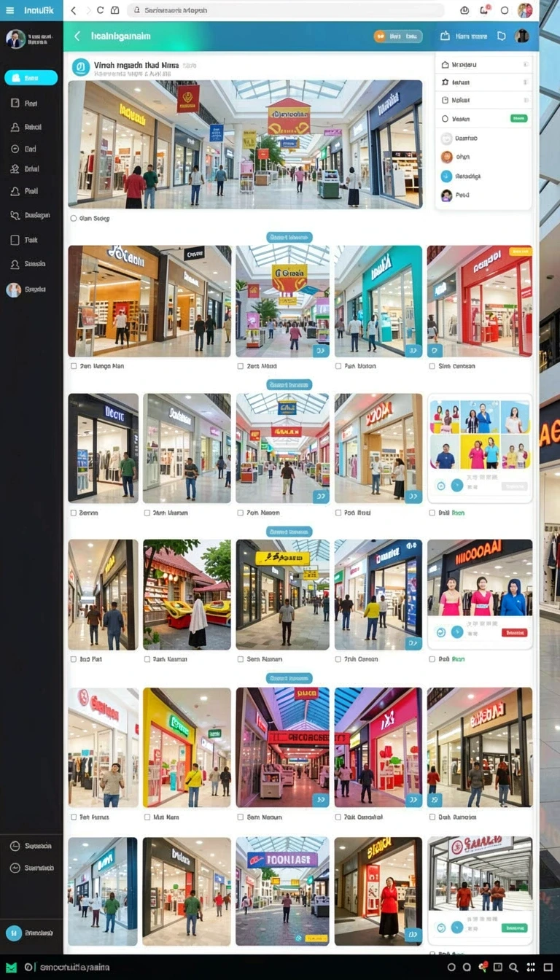This screenshot has height=980, width=560.
Task: Check the "Ind Pet" checkbox
Action: point(74,659)
